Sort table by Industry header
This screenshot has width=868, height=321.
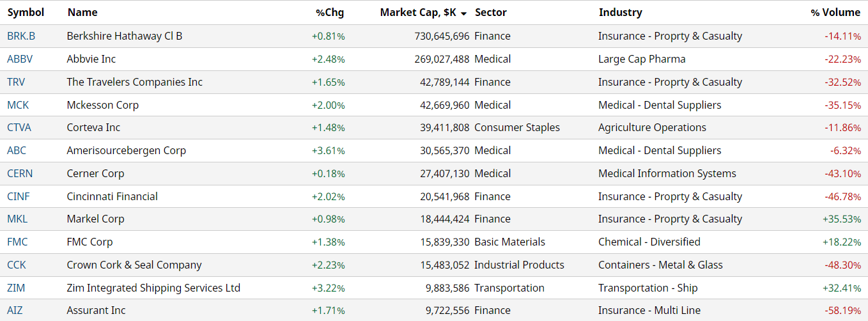click(620, 13)
